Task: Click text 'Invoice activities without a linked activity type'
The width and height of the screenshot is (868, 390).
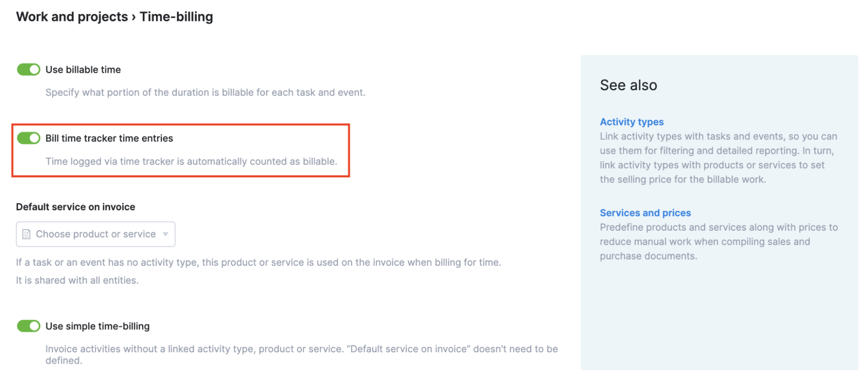Action: pos(151,349)
